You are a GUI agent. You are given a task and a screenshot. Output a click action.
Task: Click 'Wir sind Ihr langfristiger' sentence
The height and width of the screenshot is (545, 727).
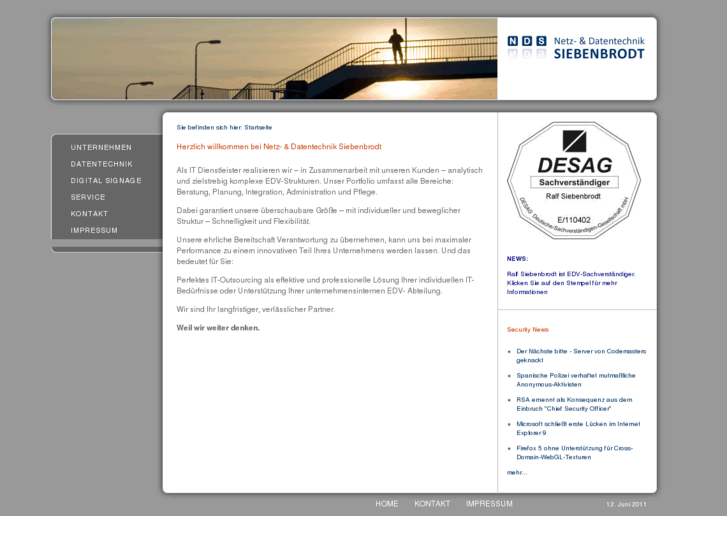(255, 309)
